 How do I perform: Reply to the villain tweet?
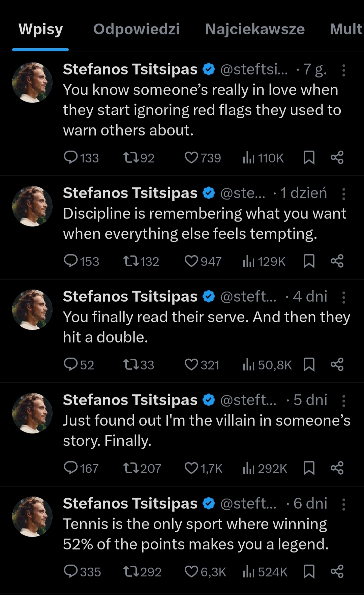pyautogui.click(x=71, y=468)
